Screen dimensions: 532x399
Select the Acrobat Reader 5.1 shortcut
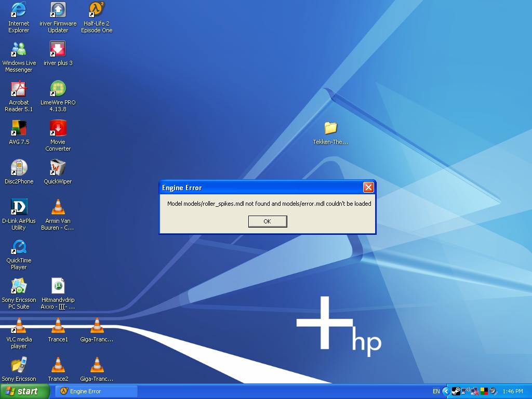point(19,97)
